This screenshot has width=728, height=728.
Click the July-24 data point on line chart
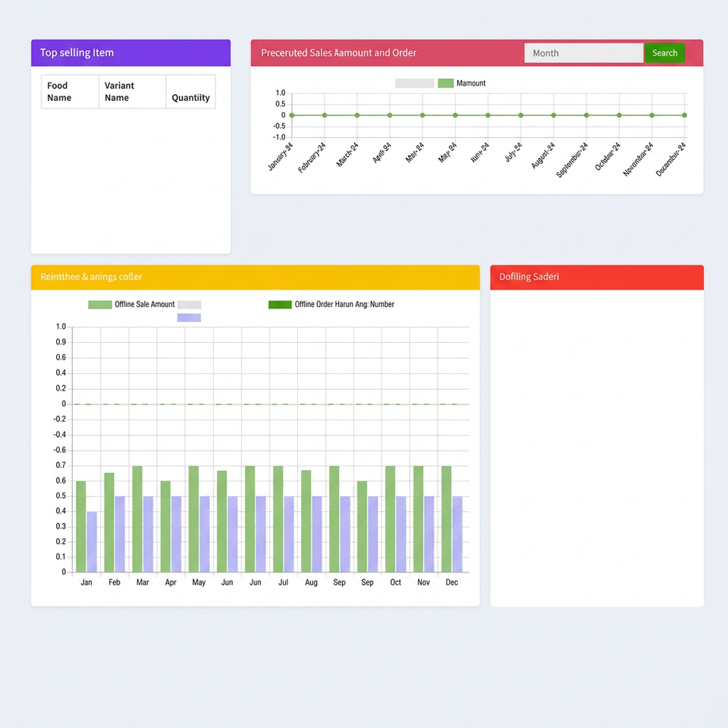pos(521,115)
